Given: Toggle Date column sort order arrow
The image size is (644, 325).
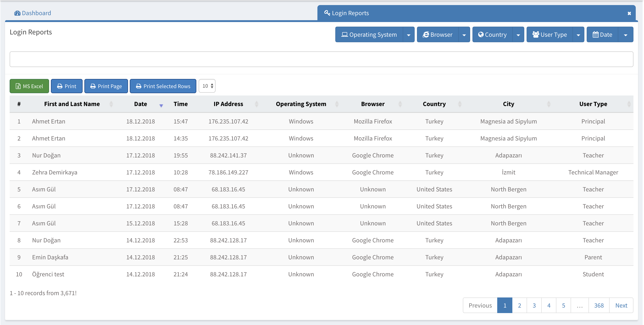Looking at the screenshot, I should (161, 106).
